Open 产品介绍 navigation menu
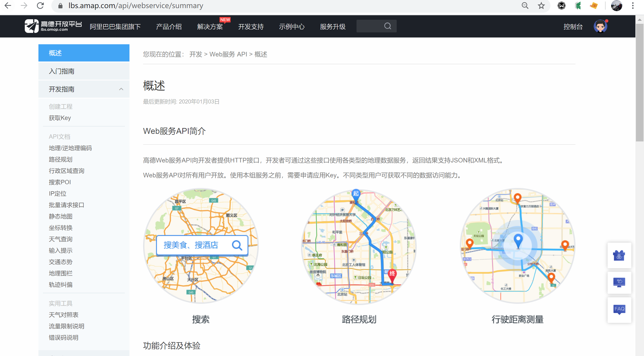The height and width of the screenshot is (356, 644). click(169, 27)
